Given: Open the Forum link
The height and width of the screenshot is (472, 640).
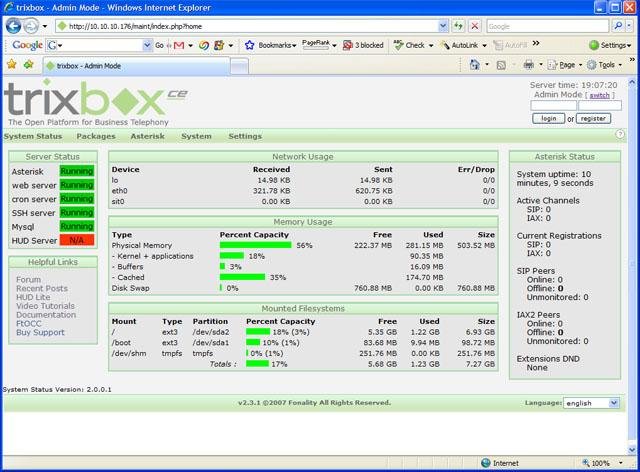Looking at the screenshot, I should pos(29,280).
